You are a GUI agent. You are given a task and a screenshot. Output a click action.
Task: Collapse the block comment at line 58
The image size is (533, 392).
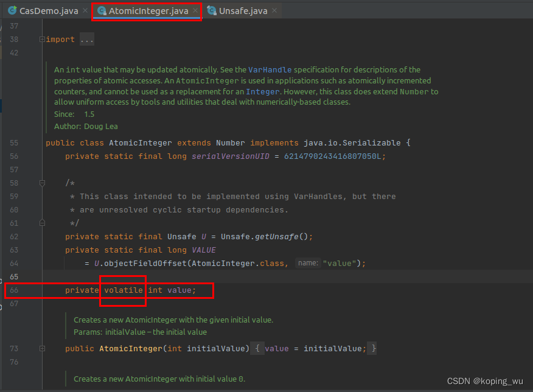(x=42, y=183)
